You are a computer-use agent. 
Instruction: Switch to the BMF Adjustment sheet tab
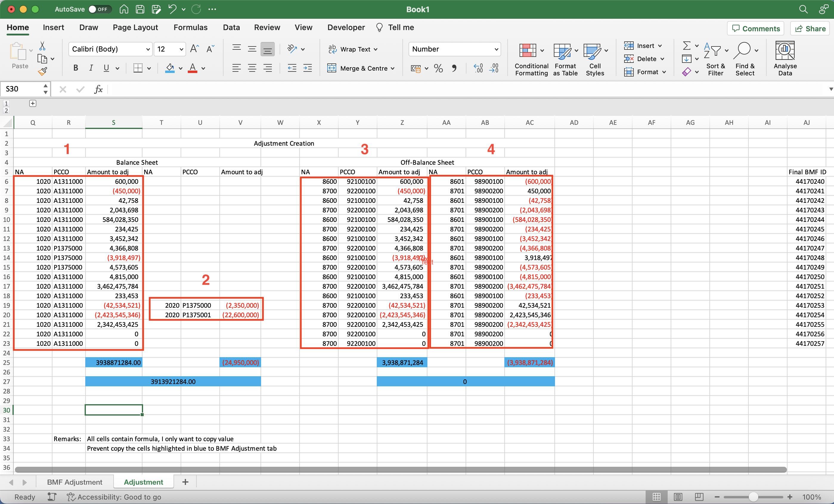click(x=75, y=482)
